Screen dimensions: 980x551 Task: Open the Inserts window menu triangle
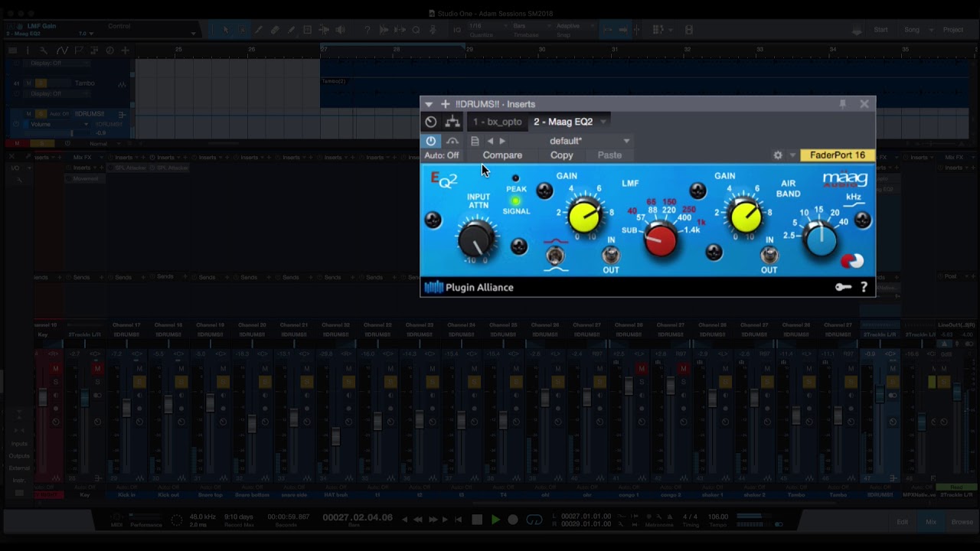pos(429,104)
